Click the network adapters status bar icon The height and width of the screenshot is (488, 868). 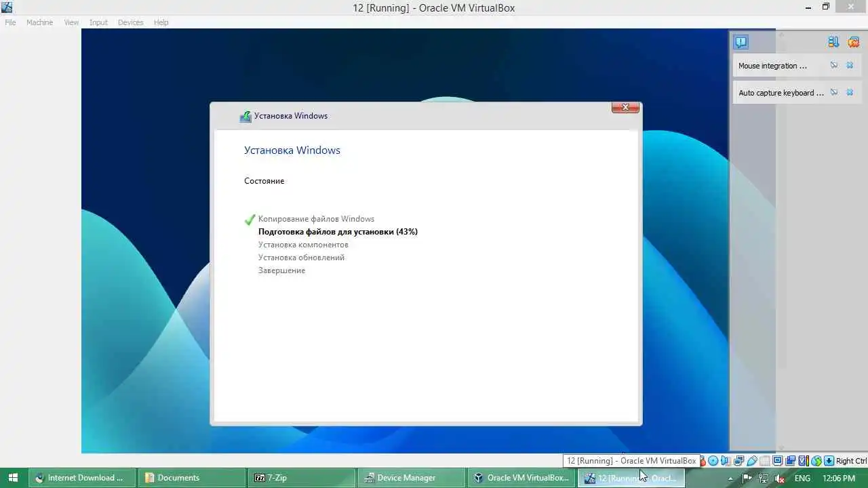[738, 461]
